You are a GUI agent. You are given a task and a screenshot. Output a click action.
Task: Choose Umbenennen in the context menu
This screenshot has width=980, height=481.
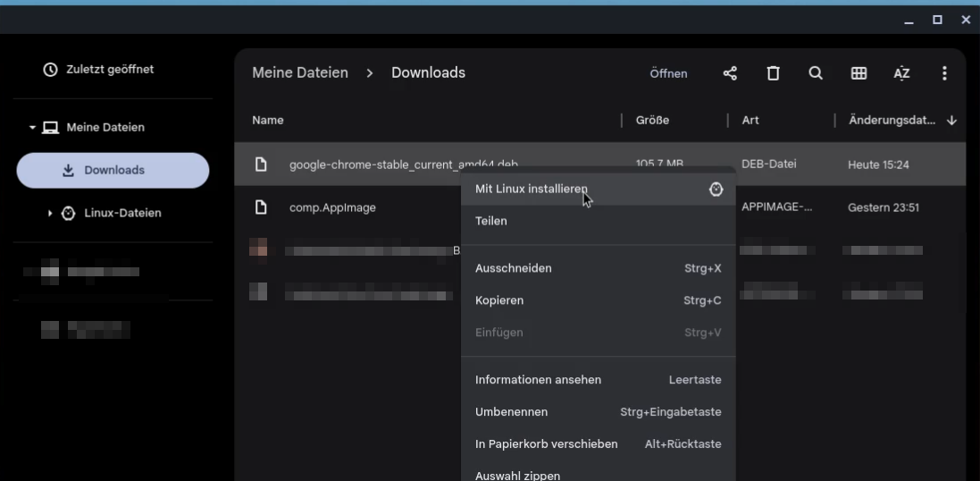(x=599, y=411)
